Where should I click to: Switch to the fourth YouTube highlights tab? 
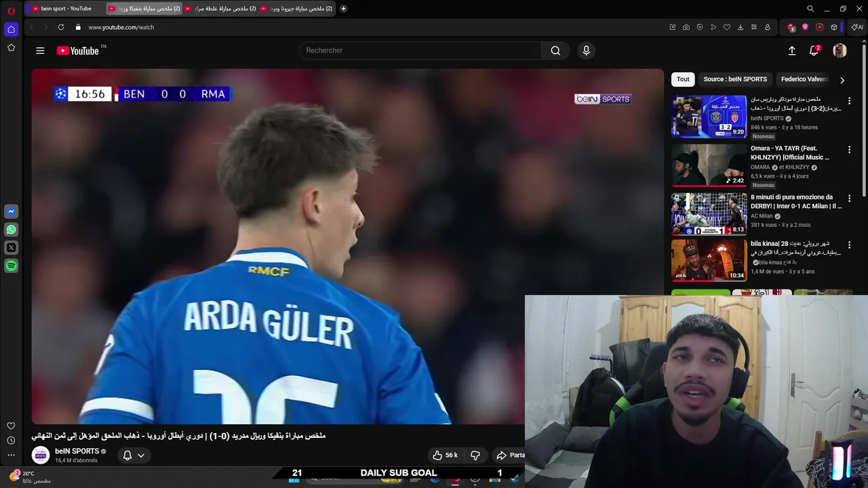pos(296,9)
